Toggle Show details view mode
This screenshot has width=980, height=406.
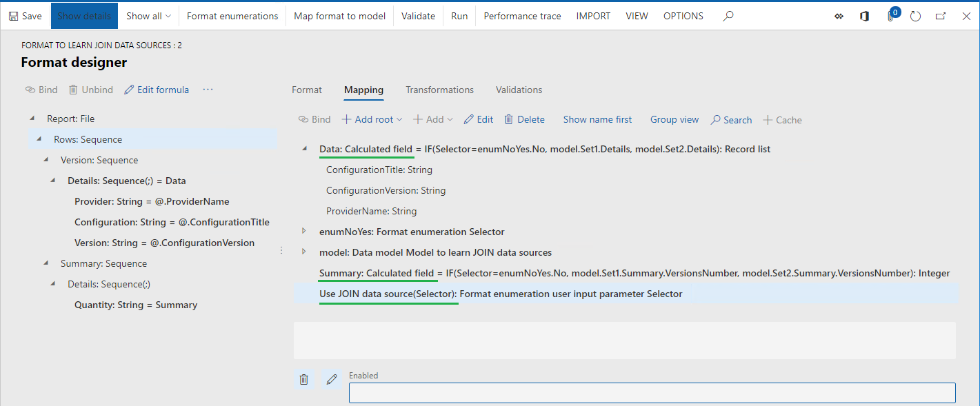coord(83,15)
